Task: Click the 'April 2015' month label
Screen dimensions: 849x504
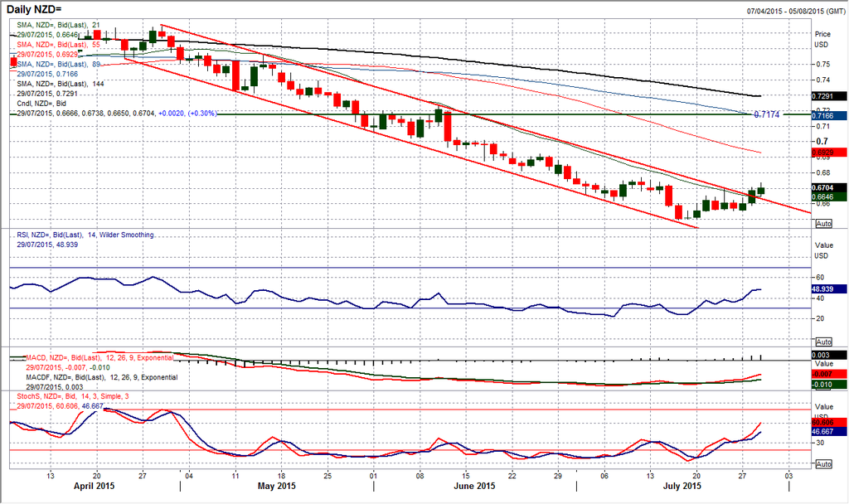Action: pos(95,486)
